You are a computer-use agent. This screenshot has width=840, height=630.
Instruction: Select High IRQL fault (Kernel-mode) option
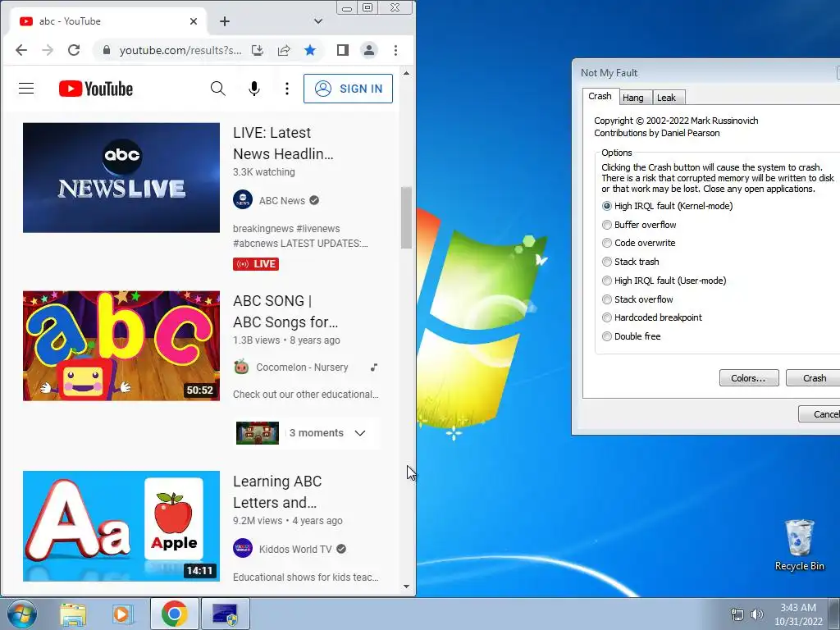(x=607, y=206)
